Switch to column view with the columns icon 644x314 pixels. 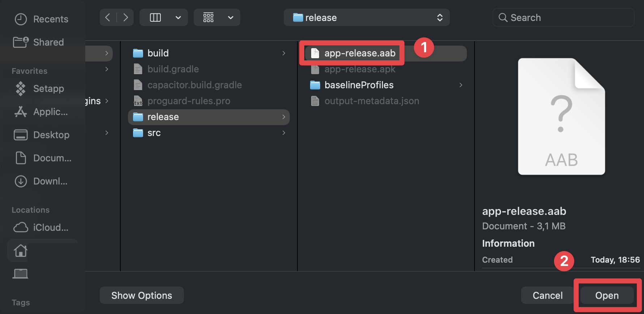point(155,17)
